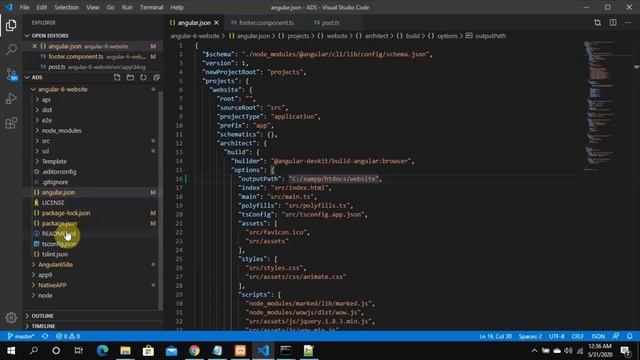
Task: Change indentation via Spaces: 2
Action: coord(530,336)
